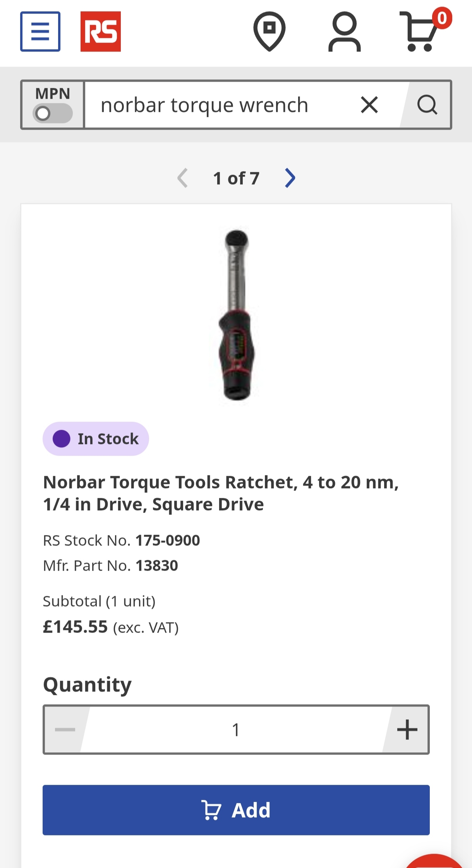The height and width of the screenshot is (868, 472).
Task: Click the In Stock status badge
Action: click(x=96, y=439)
